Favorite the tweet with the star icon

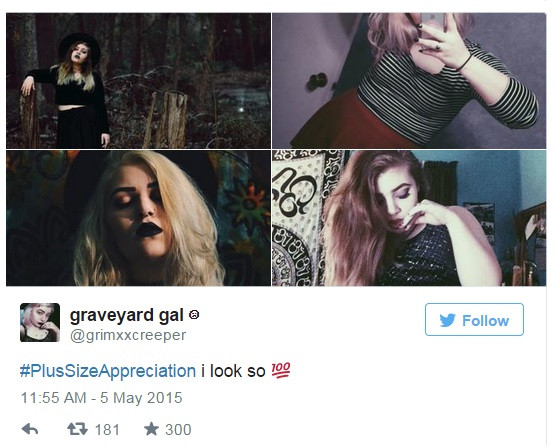coord(151,429)
